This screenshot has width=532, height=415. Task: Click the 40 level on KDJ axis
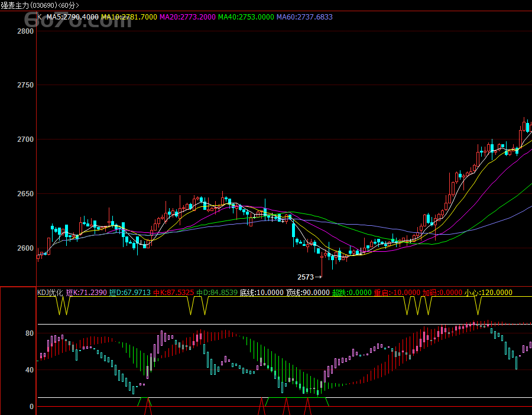[x=30, y=370]
